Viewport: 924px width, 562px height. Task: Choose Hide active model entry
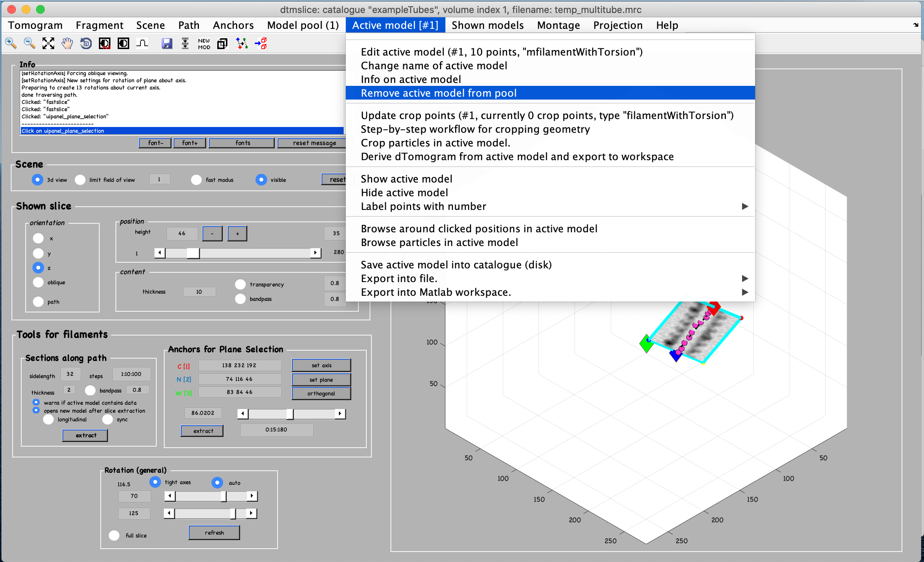[550, 193]
